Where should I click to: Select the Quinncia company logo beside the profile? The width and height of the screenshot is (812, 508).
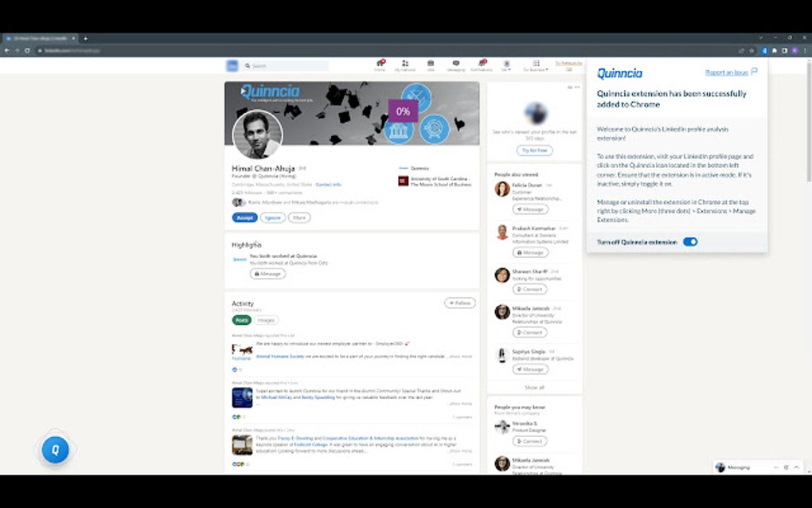(x=403, y=168)
